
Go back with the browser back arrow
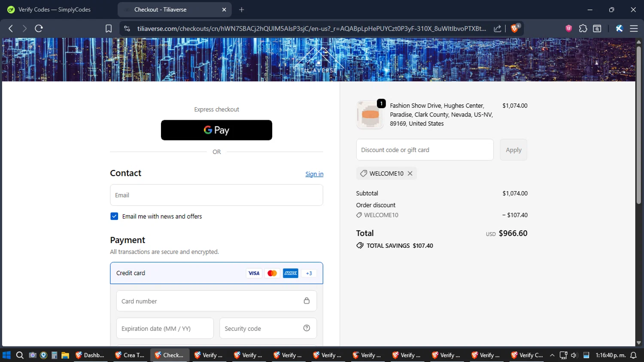pos(11,28)
